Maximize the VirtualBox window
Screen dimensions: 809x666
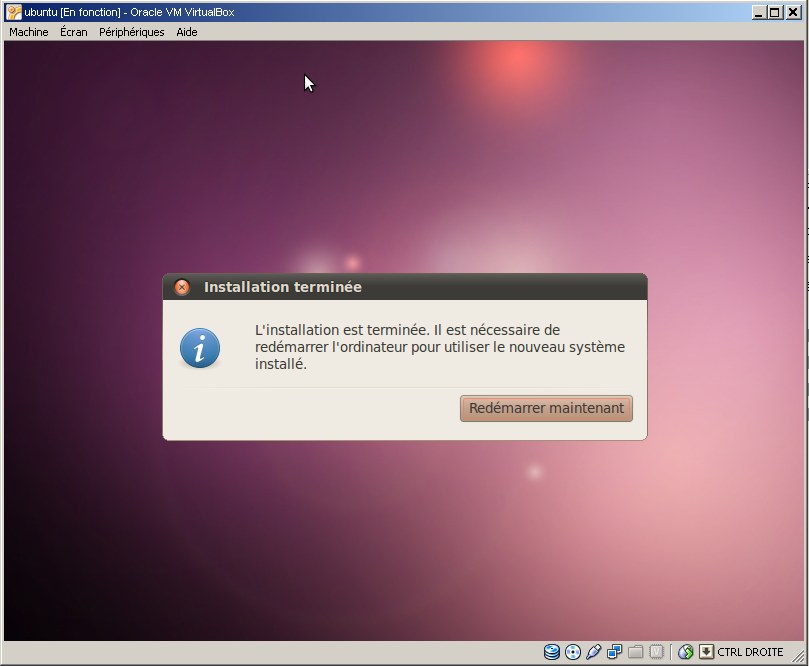click(775, 12)
